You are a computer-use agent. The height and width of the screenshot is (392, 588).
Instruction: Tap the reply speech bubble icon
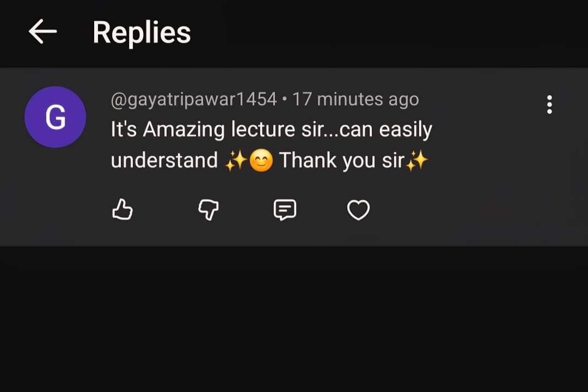pyautogui.click(x=285, y=210)
